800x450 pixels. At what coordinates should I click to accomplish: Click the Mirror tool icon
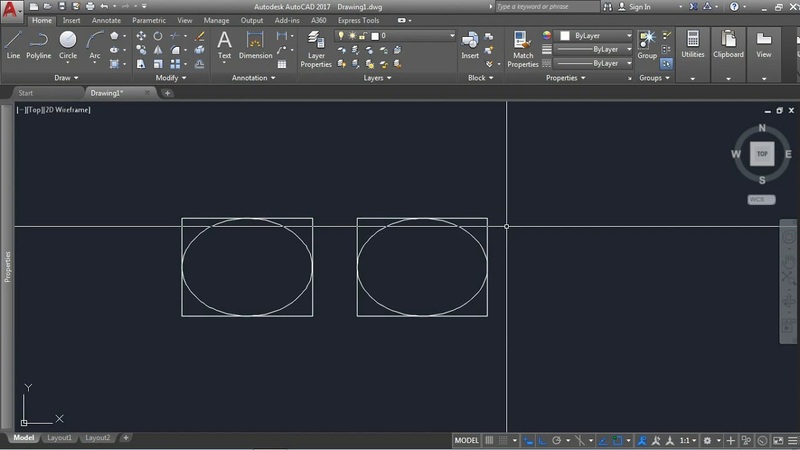158,49
